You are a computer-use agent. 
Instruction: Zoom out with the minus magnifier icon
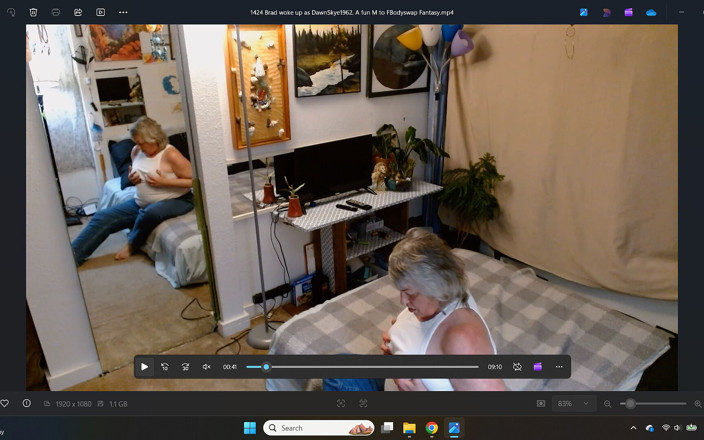coord(607,404)
